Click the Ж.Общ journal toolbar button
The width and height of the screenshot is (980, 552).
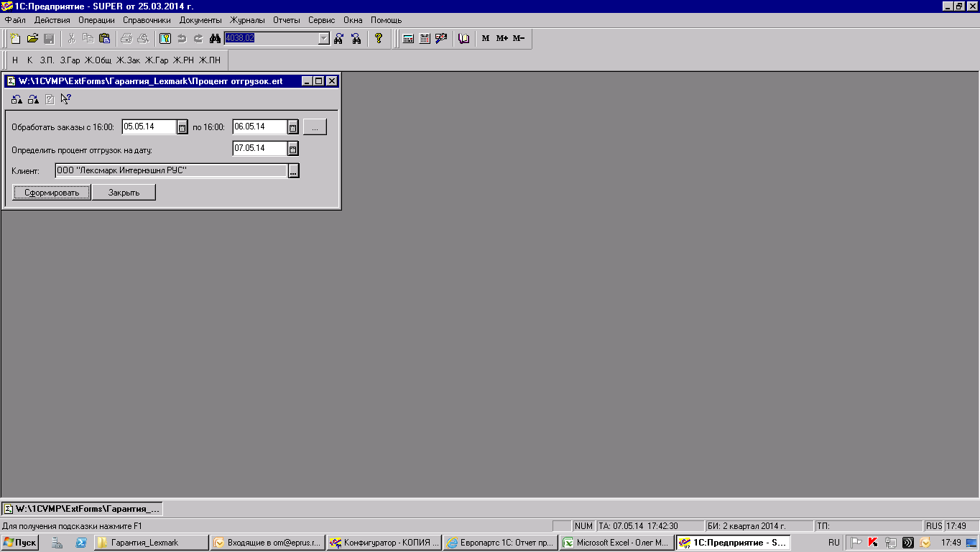[x=98, y=60]
